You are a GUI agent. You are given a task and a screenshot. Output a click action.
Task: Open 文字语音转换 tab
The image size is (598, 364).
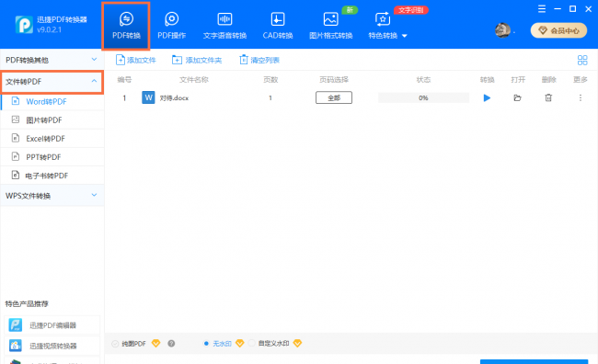coord(224,26)
